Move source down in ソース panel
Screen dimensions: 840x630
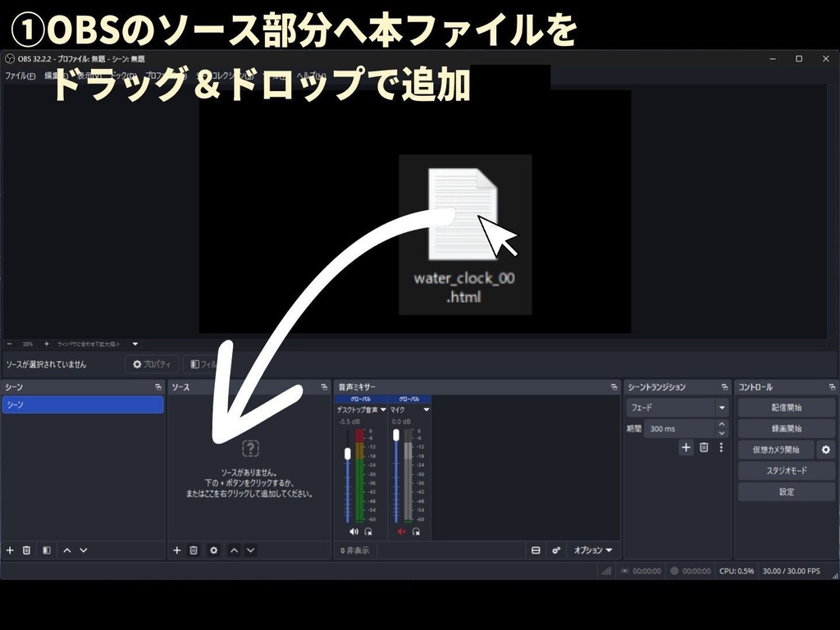pos(251,550)
